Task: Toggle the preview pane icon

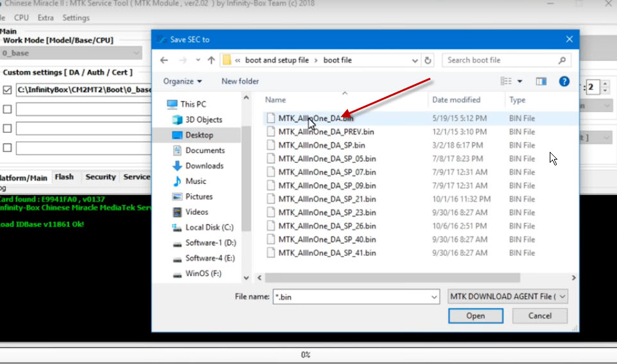Action: click(x=541, y=81)
